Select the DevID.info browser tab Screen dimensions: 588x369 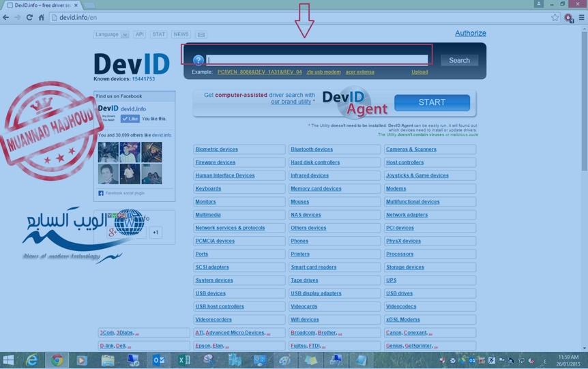coord(41,5)
